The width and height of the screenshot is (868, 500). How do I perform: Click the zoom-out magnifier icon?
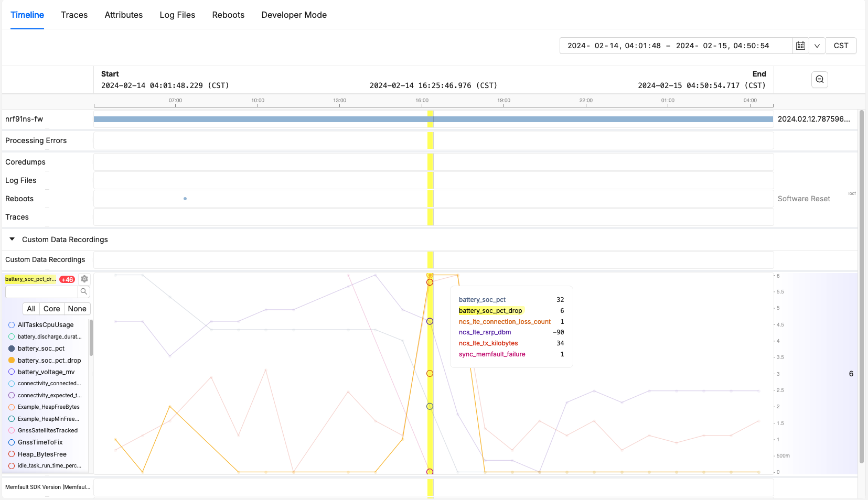pos(819,79)
